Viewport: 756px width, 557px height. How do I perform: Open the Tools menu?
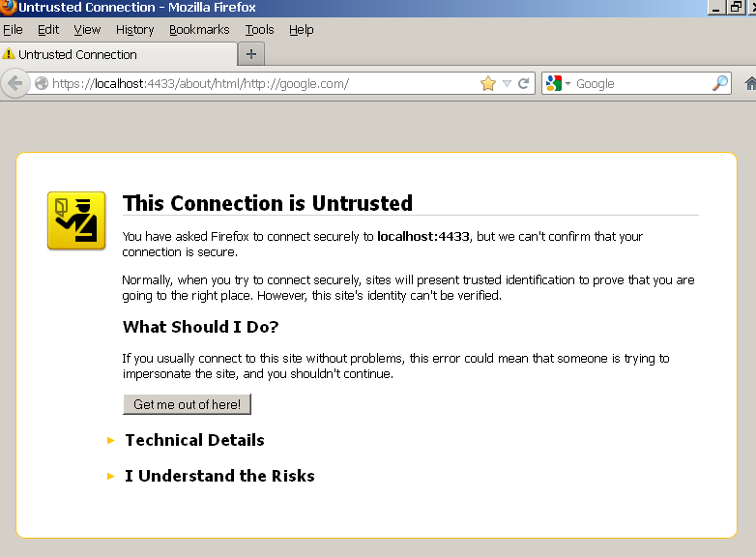(259, 30)
